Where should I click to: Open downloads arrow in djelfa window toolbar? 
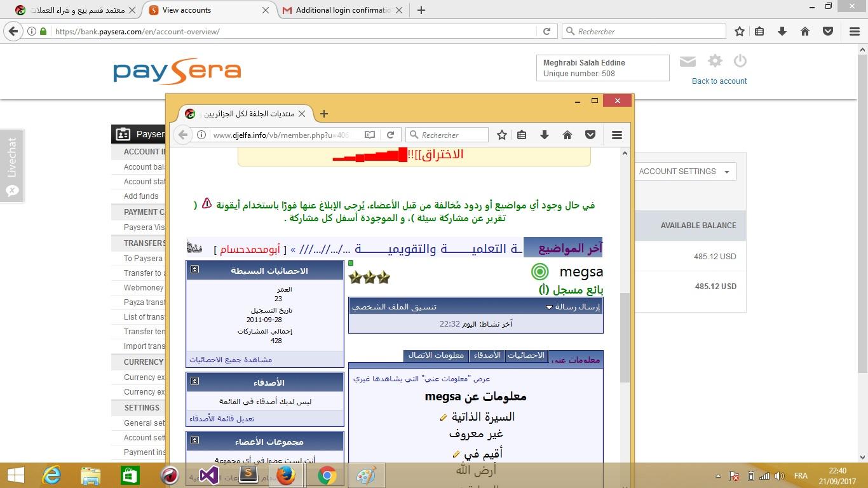click(x=545, y=135)
